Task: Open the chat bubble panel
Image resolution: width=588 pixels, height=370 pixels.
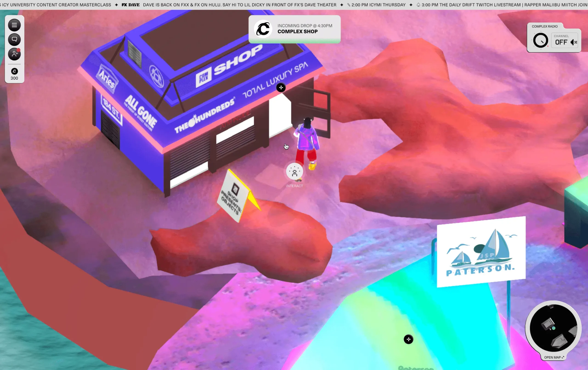Action: (14, 39)
